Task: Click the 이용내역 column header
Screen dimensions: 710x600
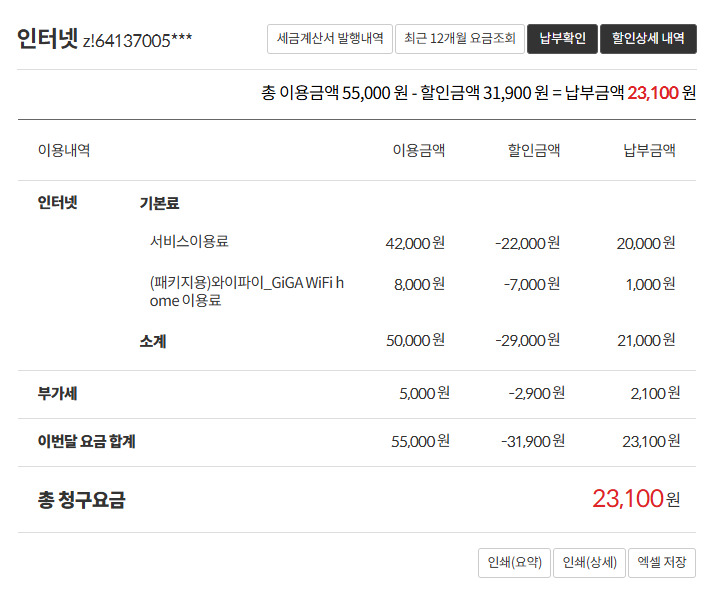Action: coord(64,150)
